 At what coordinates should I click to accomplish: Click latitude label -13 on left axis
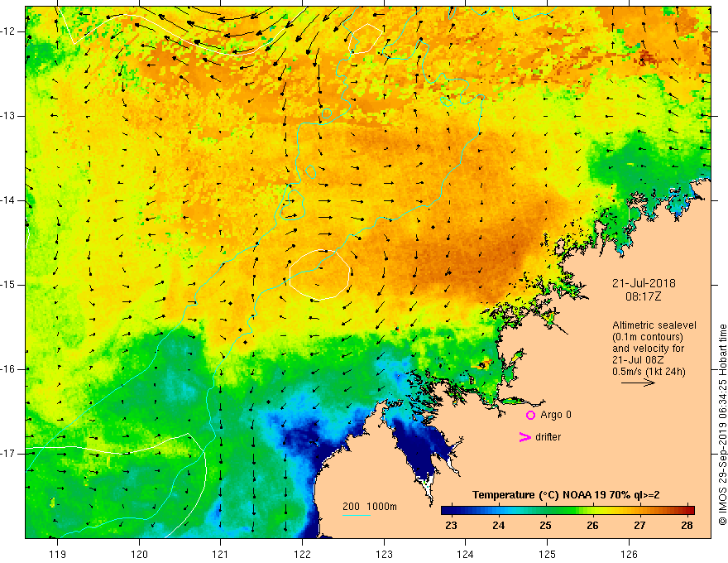click(8, 116)
